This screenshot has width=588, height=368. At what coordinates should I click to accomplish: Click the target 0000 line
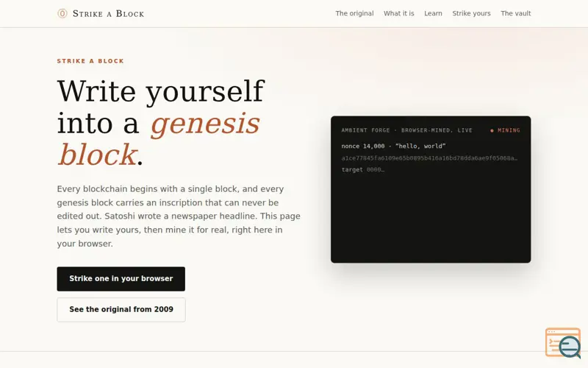362,170
